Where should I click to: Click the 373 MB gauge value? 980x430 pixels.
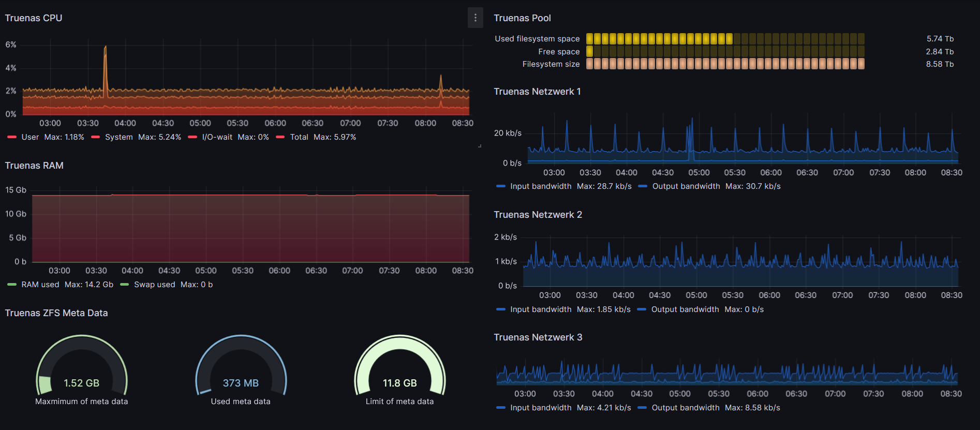pos(241,383)
